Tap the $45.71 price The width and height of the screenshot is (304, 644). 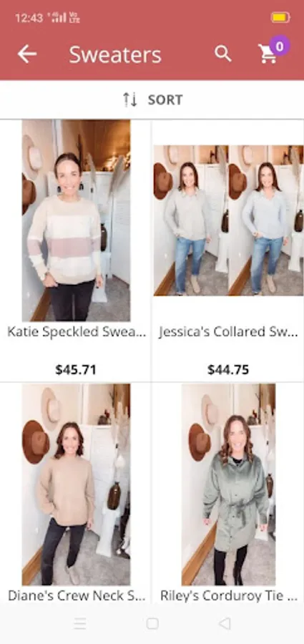click(x=76, y=370)
